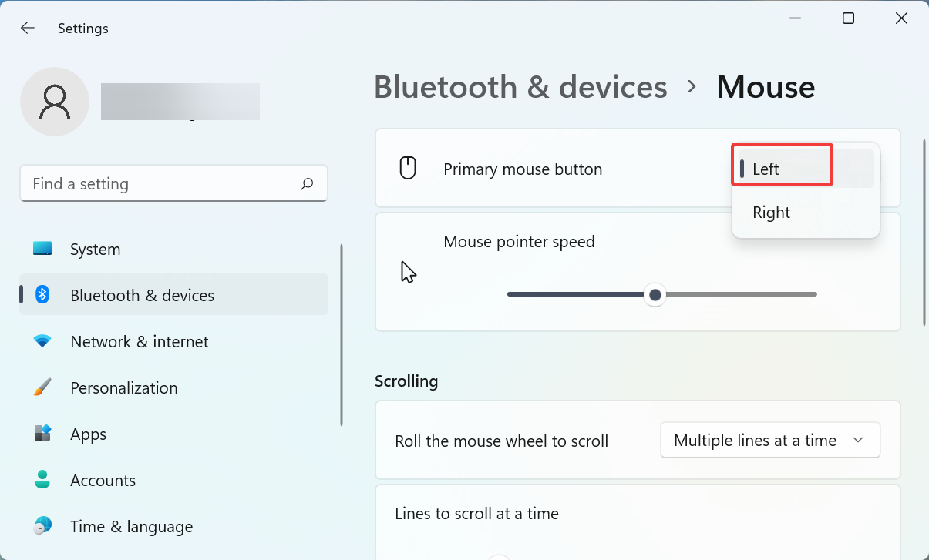This screenshot has height=560, width=929.
Task: Select Right as the primary mouse button
Action: tap(771, 212)
